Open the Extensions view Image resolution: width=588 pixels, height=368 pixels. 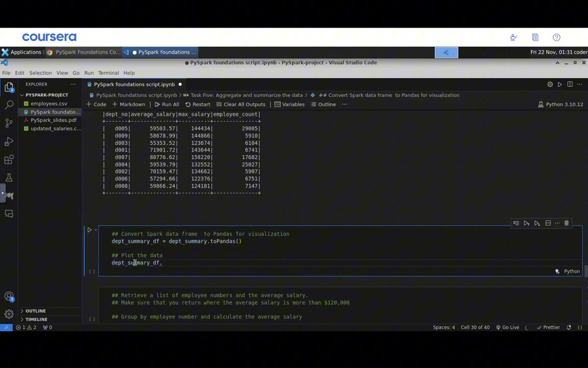[9, 159]
